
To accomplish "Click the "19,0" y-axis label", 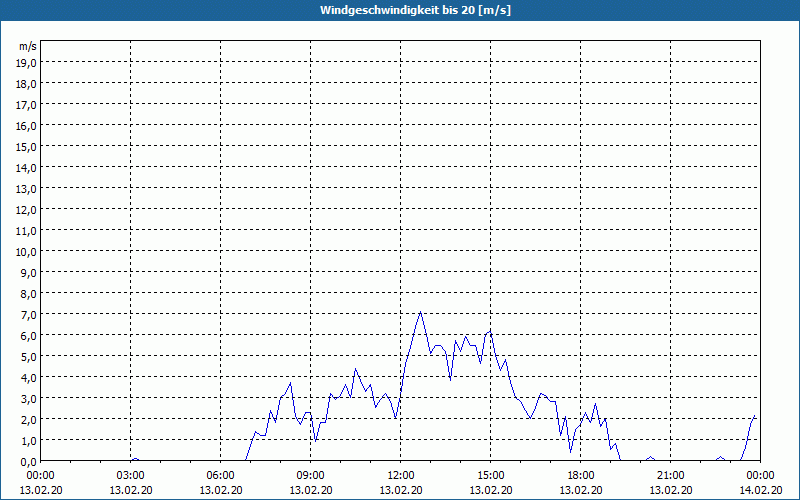I will (27, 63).
